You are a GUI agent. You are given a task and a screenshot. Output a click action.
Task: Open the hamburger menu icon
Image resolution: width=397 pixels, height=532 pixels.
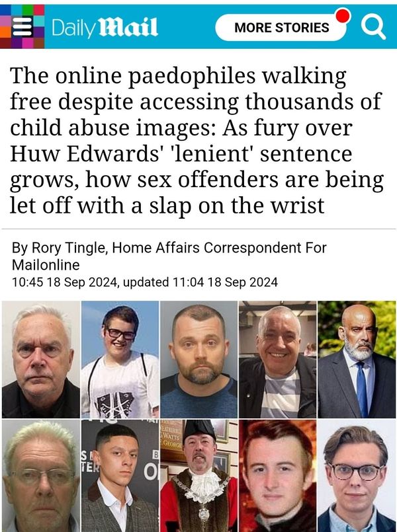pos(22,27)
